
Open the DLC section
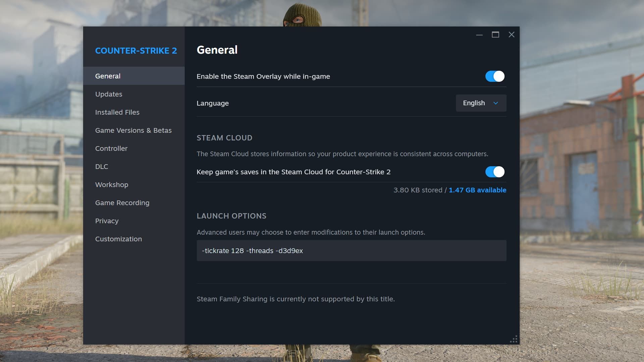134,167
